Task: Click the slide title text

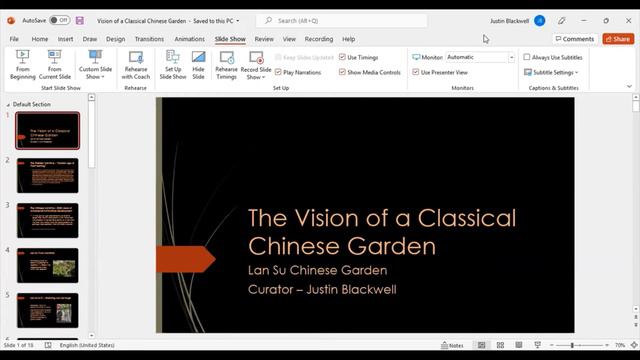Action: pyautogui.click(x=382, y=232)
